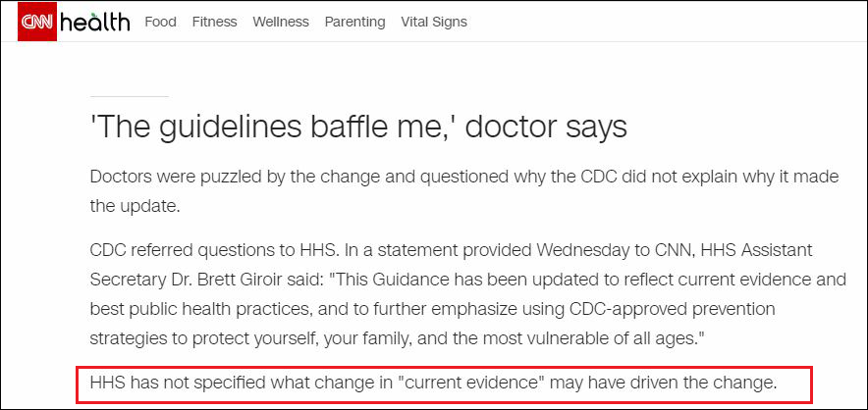Click the red CNN logo
This screenshot has height=410, width=868.
[x=37, y=22]
